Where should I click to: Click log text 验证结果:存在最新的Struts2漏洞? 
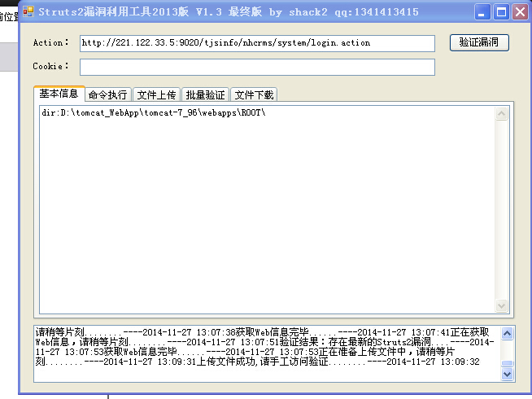pyautogui.click(x=355, y=342)
